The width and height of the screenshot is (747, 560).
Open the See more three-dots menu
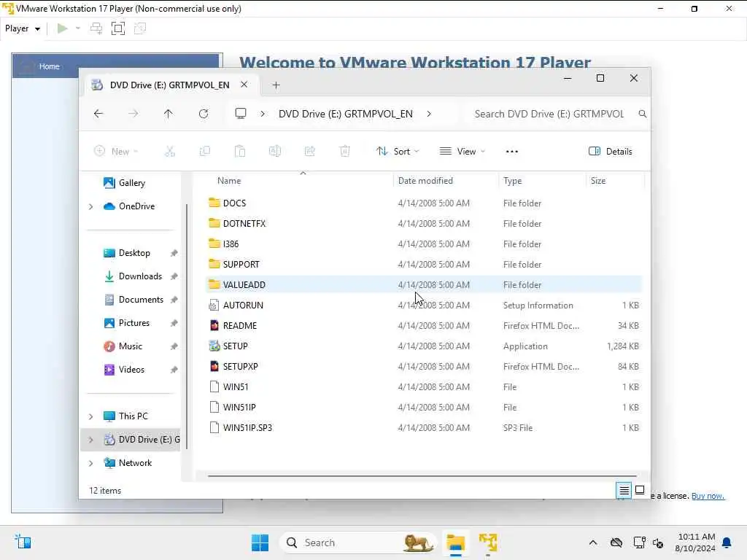tap(511, 152)
